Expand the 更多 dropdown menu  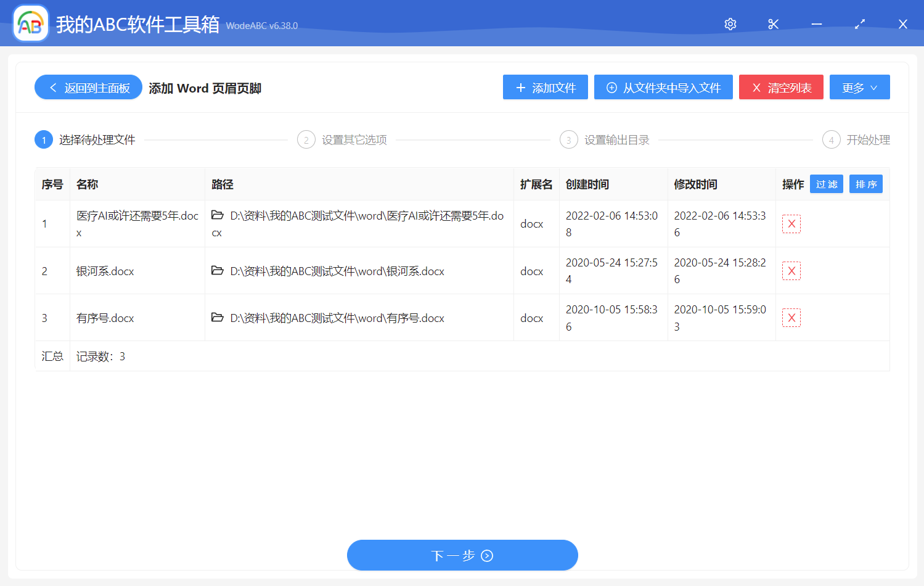click(x=859, y=88)
